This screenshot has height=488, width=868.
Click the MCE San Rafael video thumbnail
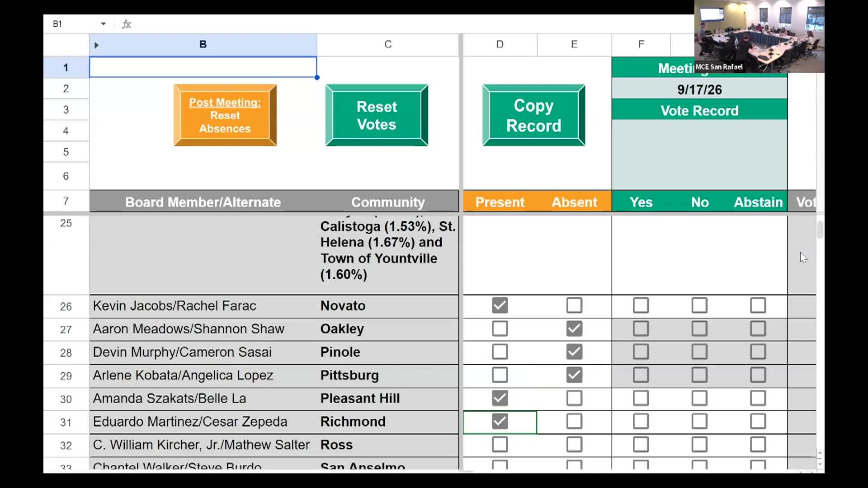tap(759, 36)
